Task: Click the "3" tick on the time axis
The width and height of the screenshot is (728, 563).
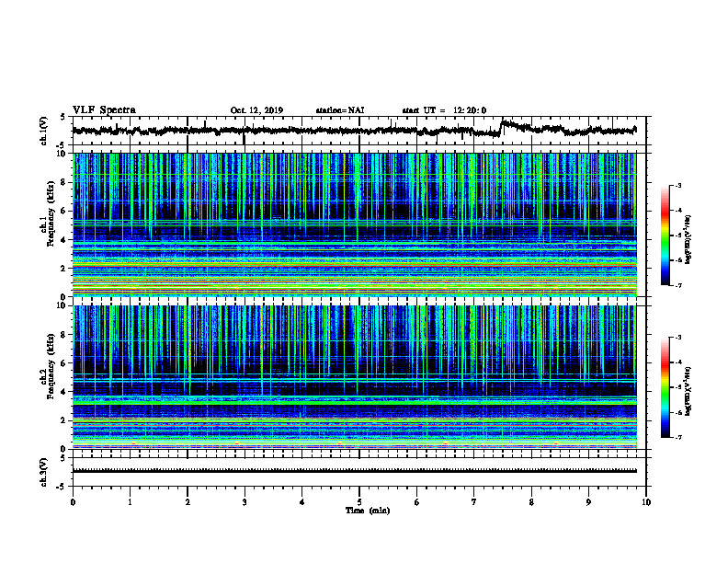Action: [x=245, y=502]
